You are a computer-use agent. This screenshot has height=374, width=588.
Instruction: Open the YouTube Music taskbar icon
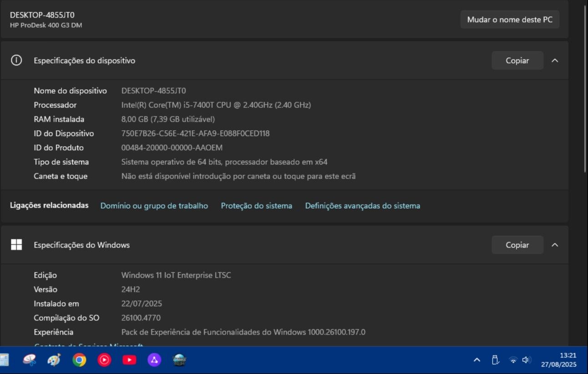tap(104, 360)
